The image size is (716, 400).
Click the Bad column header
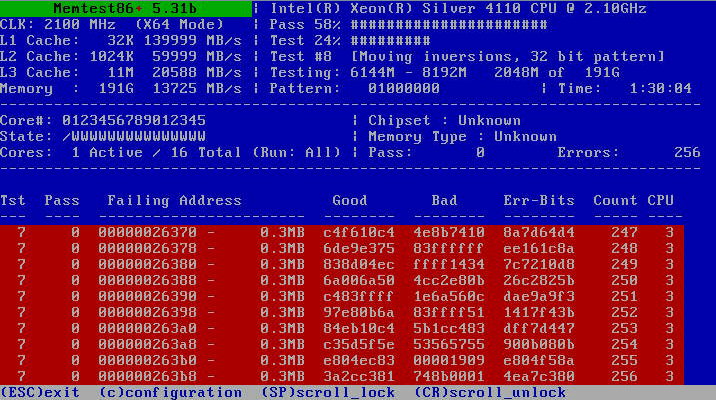coord(444,200)
